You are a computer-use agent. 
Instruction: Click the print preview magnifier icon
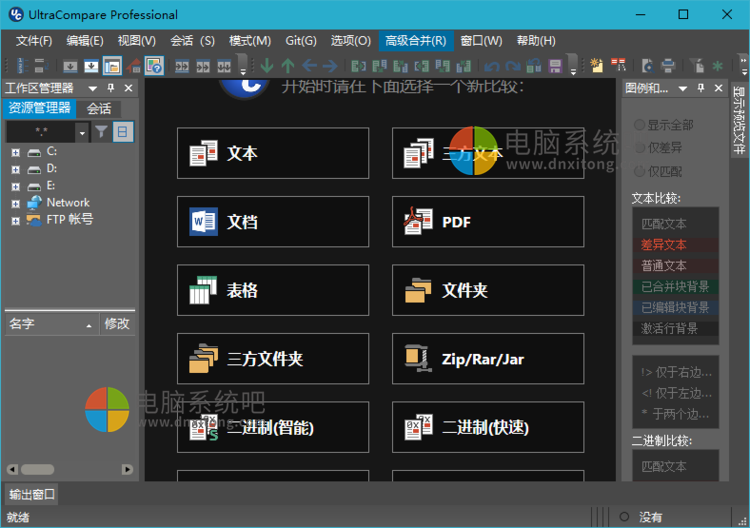[x=647, y=66]
